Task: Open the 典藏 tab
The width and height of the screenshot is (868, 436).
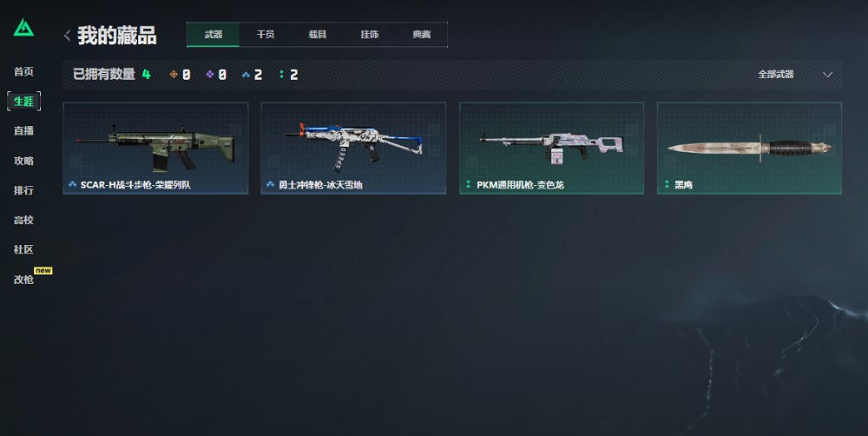Action: coord(421,35)
